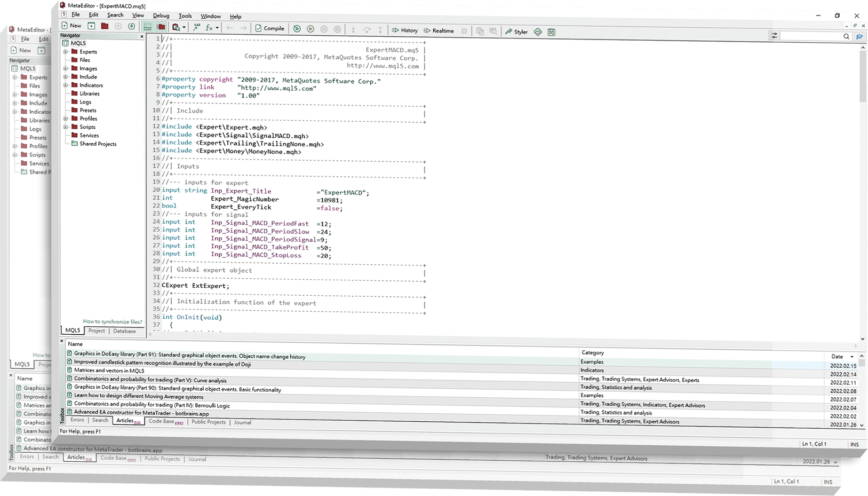Click the last toolbar icon after Styler
This screenshot has height=496, width=868.
click(551, 32)
